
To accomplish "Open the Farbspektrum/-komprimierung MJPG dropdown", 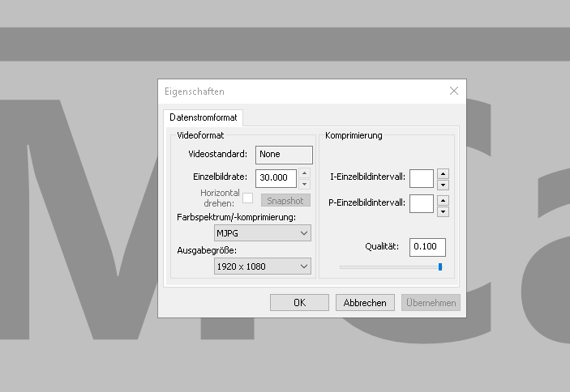I will click(x=263, y=233).
